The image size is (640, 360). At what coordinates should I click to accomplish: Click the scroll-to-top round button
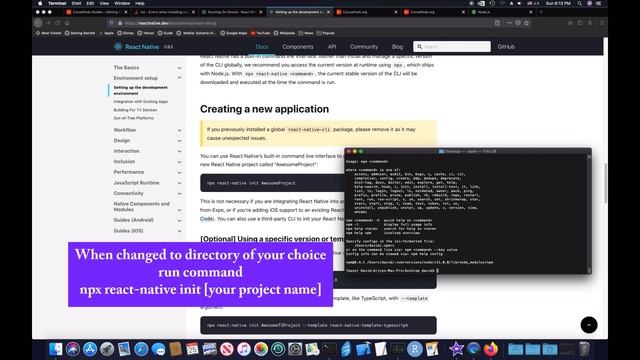(589, 325)
